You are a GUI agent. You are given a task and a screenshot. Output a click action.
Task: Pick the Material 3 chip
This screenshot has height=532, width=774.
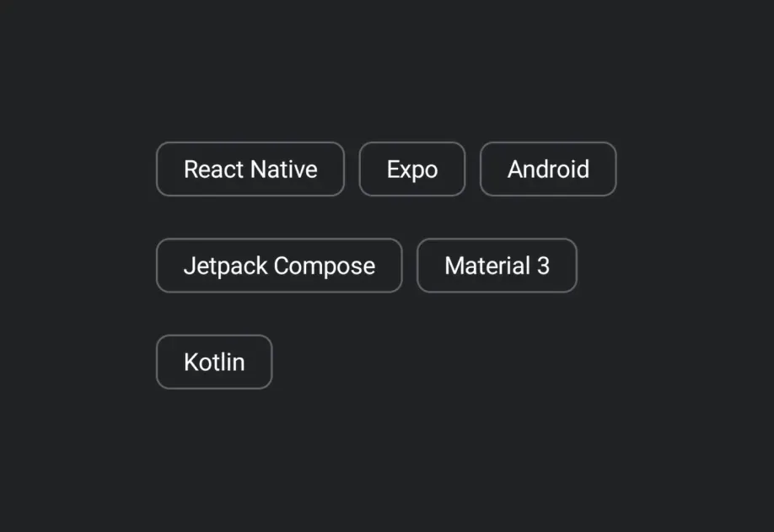[x=497, y=266]
